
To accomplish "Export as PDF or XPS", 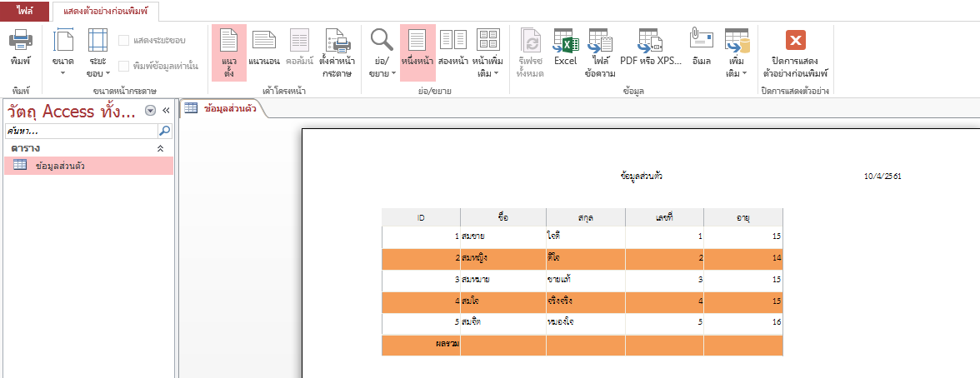I will click(x=650, y=48).
